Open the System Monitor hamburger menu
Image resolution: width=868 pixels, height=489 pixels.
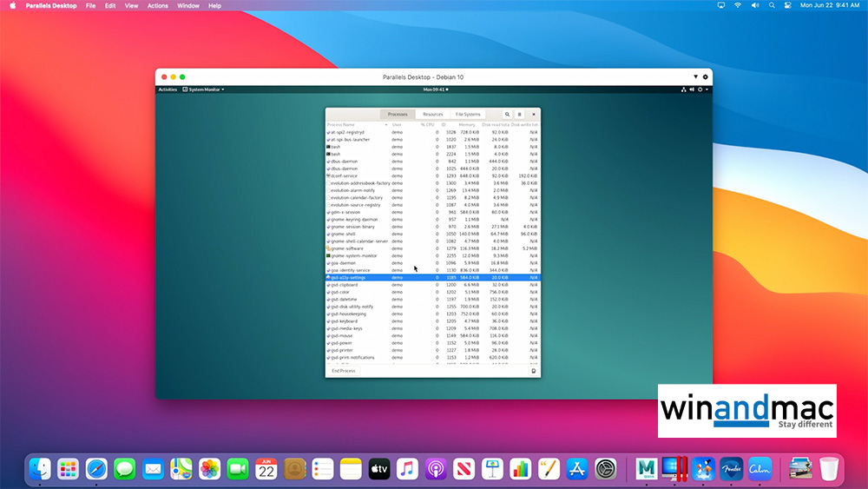(x=520, y=115)
